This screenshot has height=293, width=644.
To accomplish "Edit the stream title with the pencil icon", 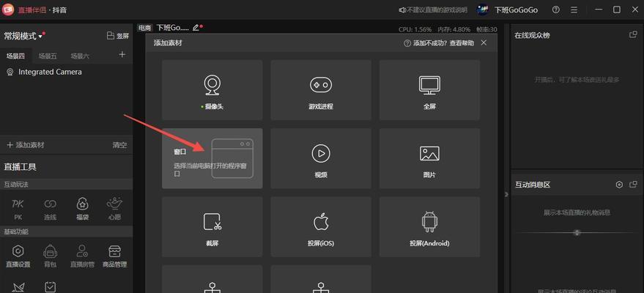I will pos(196,28).
